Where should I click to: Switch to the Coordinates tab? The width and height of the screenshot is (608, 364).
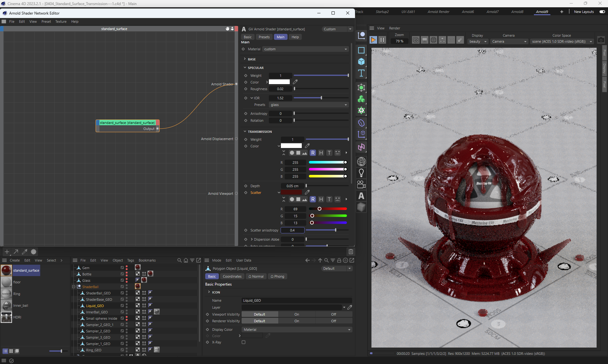coord(232,276)
